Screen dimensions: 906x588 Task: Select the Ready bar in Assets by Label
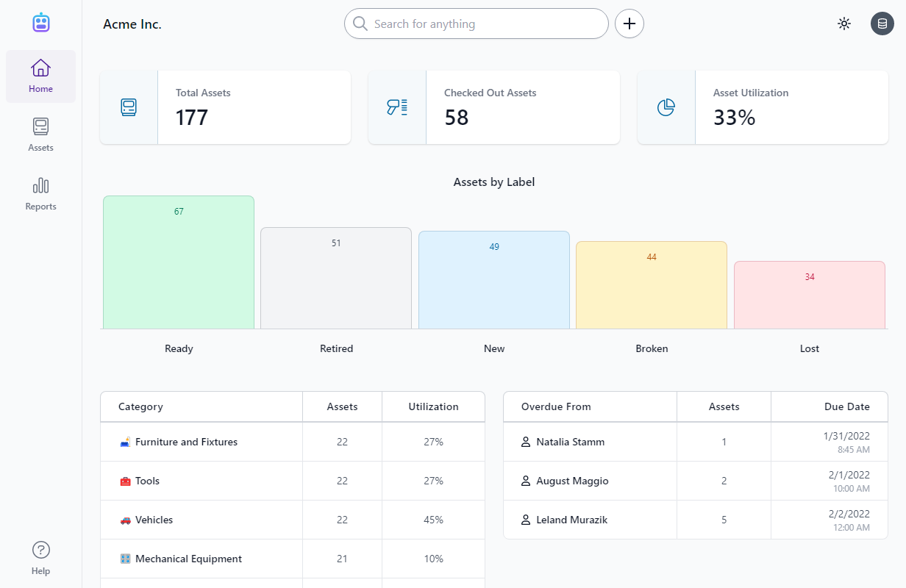tap(179, 262)
